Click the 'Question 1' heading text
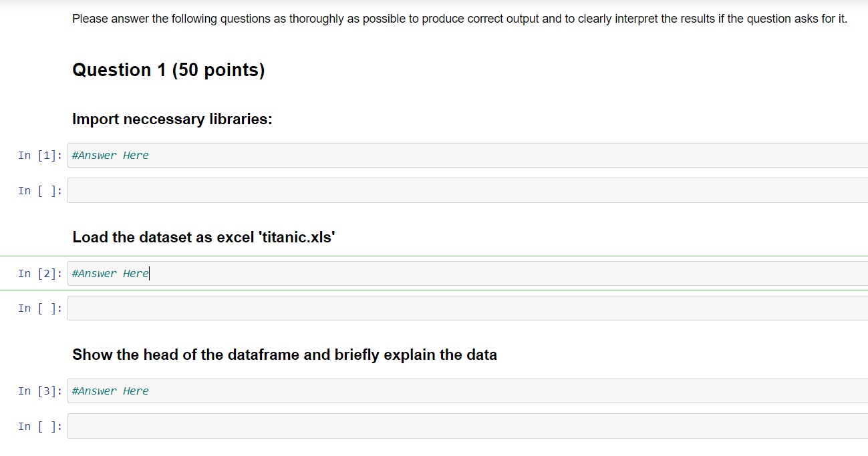The height and width of the screenshot is (456, 868). click(119, 70)
